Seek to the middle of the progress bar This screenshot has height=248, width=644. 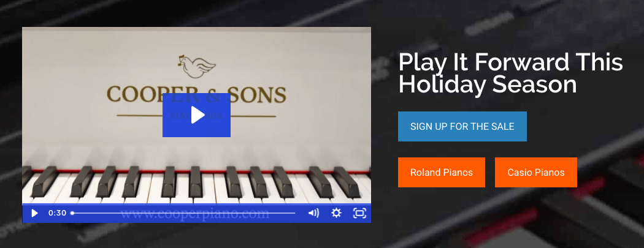(x=183, y=213)
